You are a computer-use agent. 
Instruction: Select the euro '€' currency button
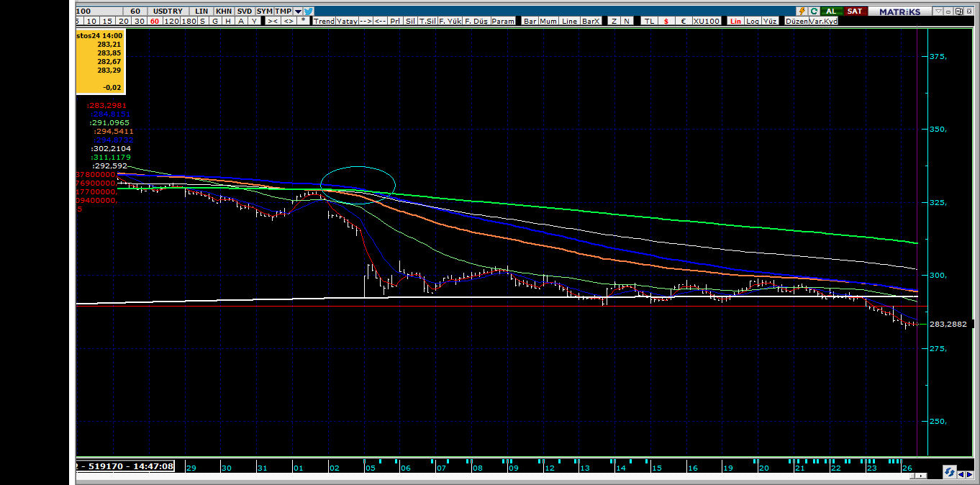[x=684, y=22]
